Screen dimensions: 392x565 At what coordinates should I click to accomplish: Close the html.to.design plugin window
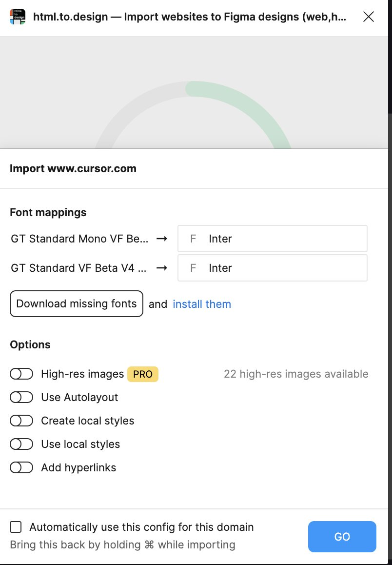(x=368, y=17)
